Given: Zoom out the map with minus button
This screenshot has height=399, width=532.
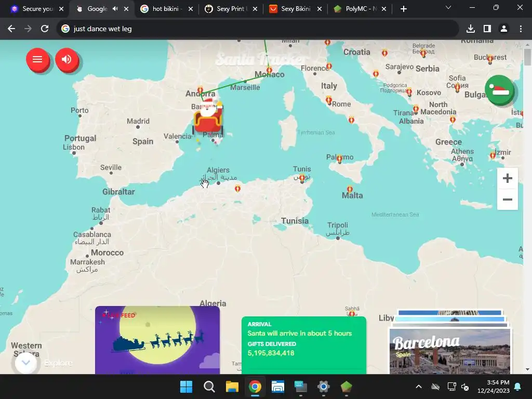Looking at the screenshot, I should click(x=507, y=199).
